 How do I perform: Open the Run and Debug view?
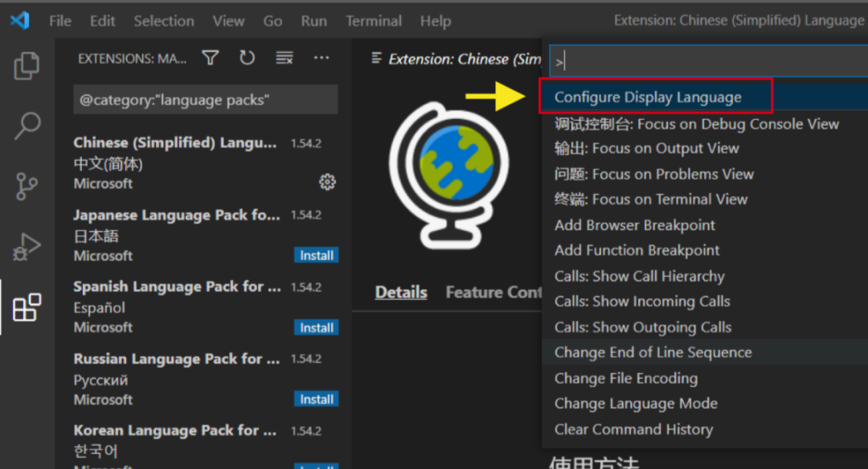click(27, 247)
